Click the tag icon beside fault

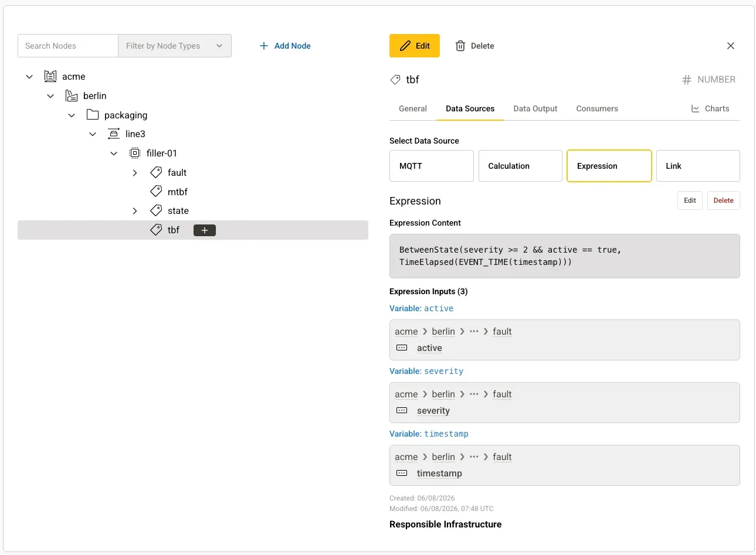[156, 172]
